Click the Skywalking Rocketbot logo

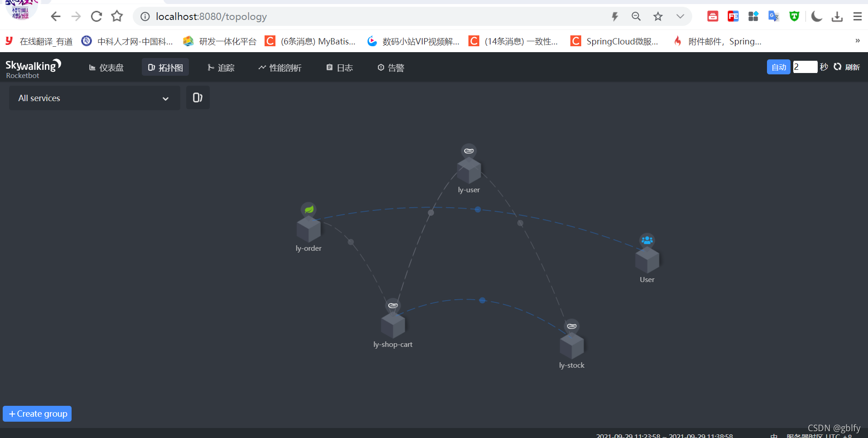click(x=33, y=68)
